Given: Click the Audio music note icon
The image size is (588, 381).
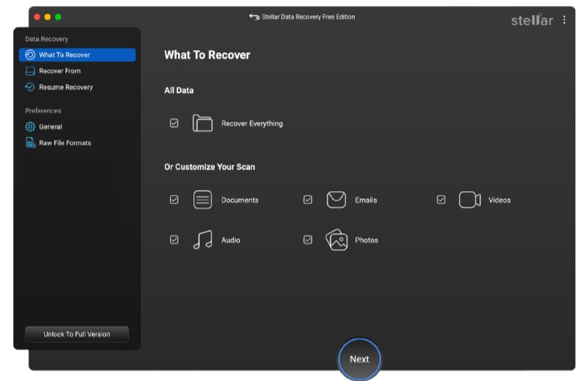Looking at the screenshot, I should click(x=202, y=240).
